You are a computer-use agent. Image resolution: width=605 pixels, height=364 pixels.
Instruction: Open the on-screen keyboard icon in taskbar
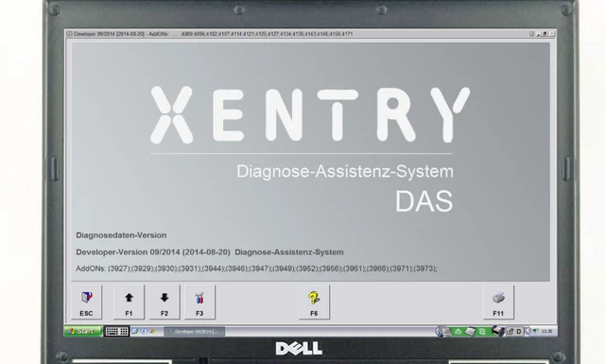click(x=112, y=331)
